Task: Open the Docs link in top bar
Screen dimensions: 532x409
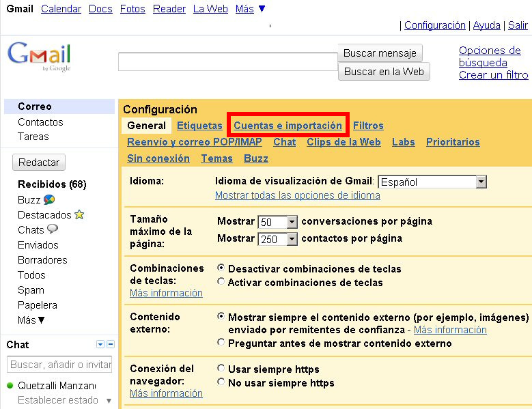Action: pyautogui.click(x=100, y=9)
